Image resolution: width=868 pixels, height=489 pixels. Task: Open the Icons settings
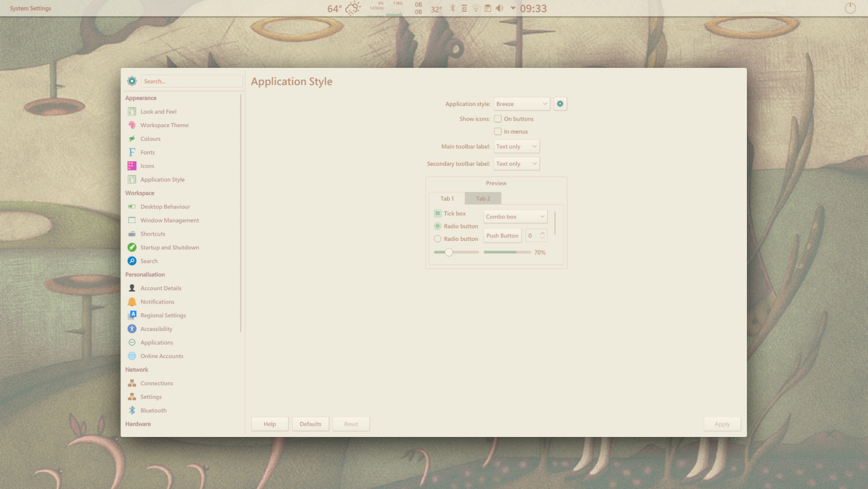[182, 166]
